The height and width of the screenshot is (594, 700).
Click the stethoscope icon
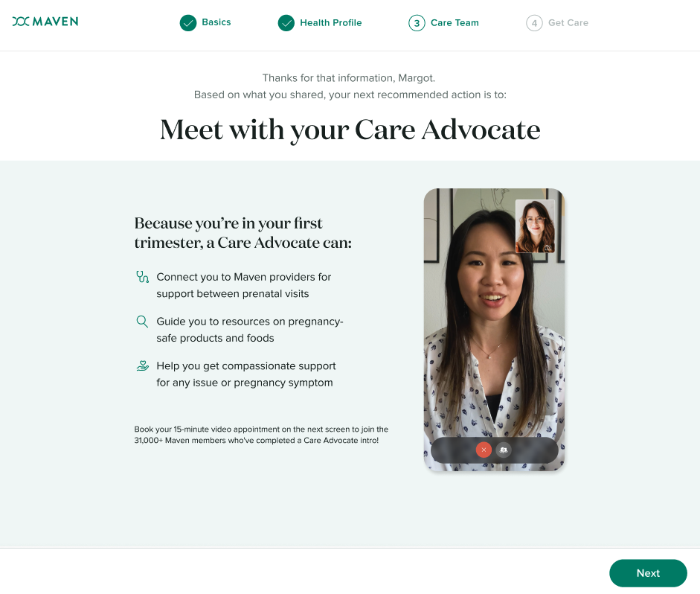coord(142,277)
